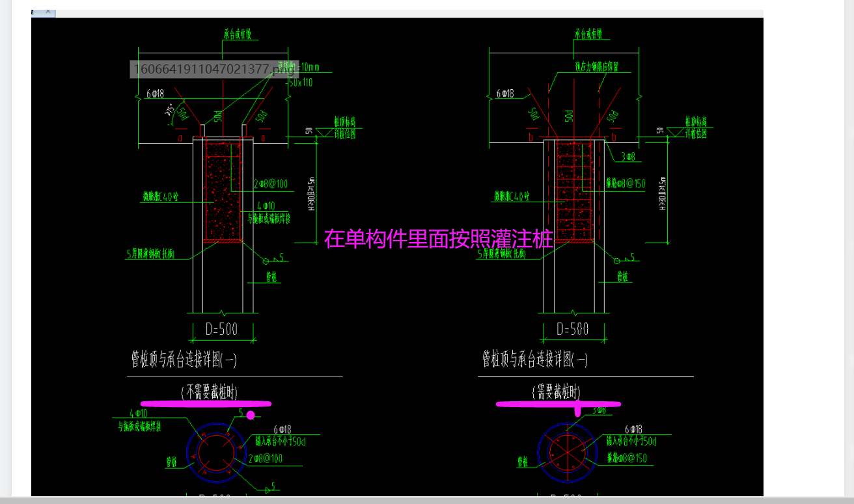Image resolution: width=854 pixels, height=504 pixels.
Task: Click left detail title 管桩顶与承台连接详图(一)
Action: tap(184, 359)
